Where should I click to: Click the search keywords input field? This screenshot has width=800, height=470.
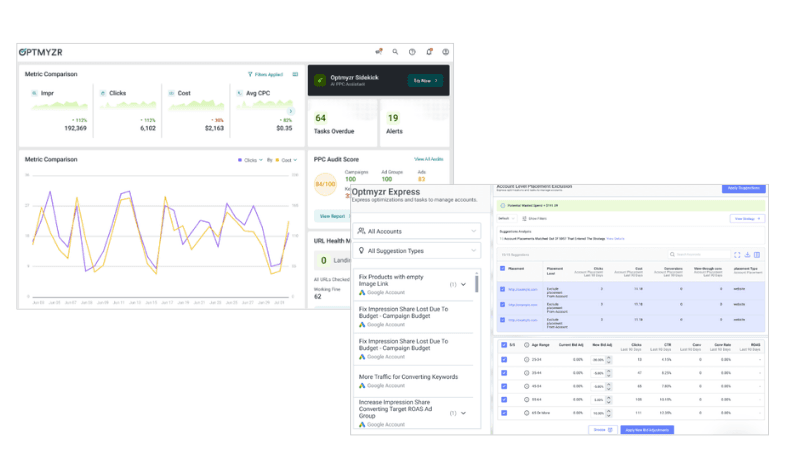[699, 254]
